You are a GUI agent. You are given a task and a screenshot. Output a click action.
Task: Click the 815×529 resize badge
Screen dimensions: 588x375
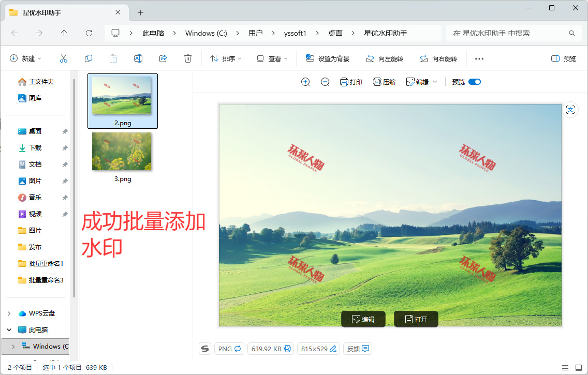[x=318, y=349]
